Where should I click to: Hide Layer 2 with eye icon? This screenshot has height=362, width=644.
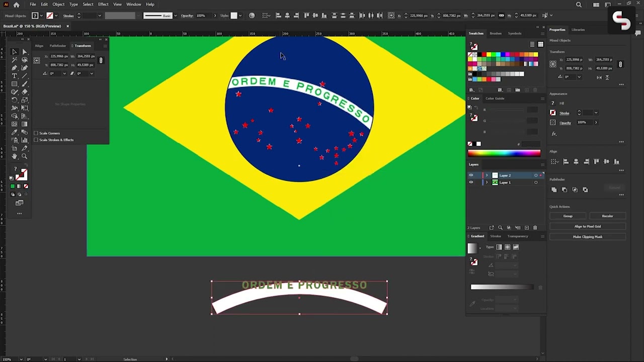(471, 175)
